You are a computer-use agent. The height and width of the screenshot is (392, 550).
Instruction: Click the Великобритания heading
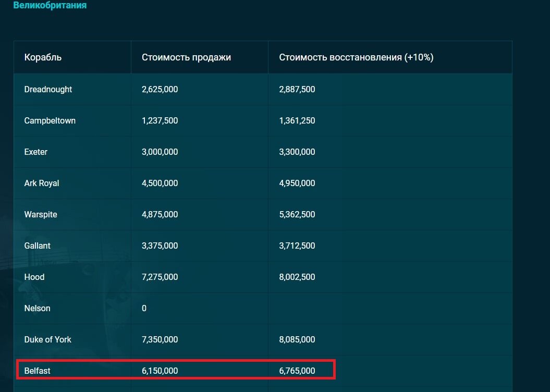[50, 5]
